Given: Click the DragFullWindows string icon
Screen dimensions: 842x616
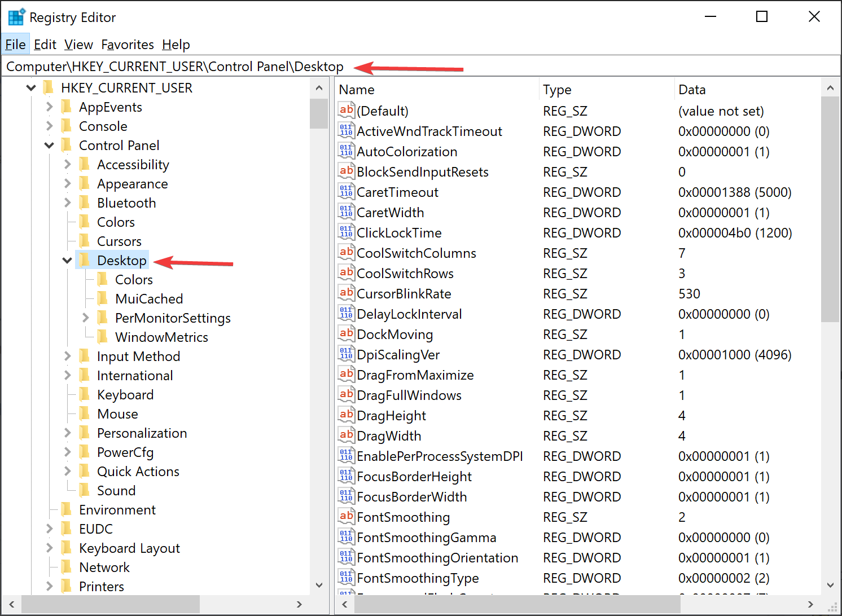Looking at the screenshot, I should [x=346, y=394].
